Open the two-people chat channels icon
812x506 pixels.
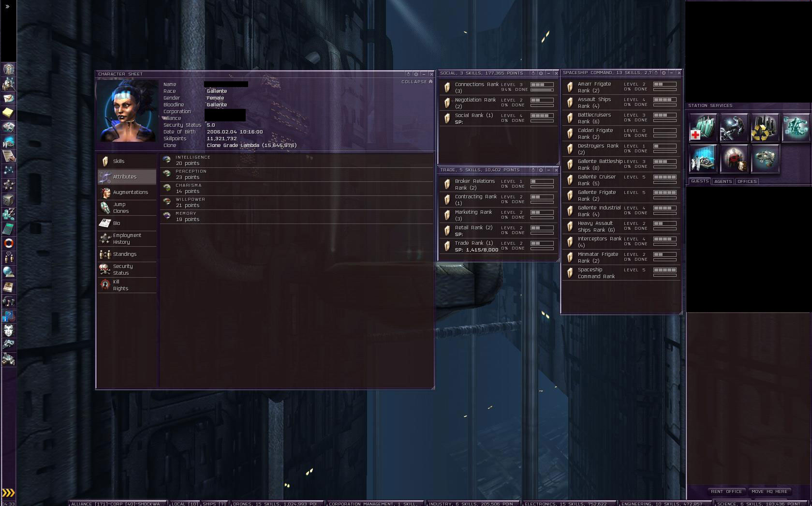9,258
